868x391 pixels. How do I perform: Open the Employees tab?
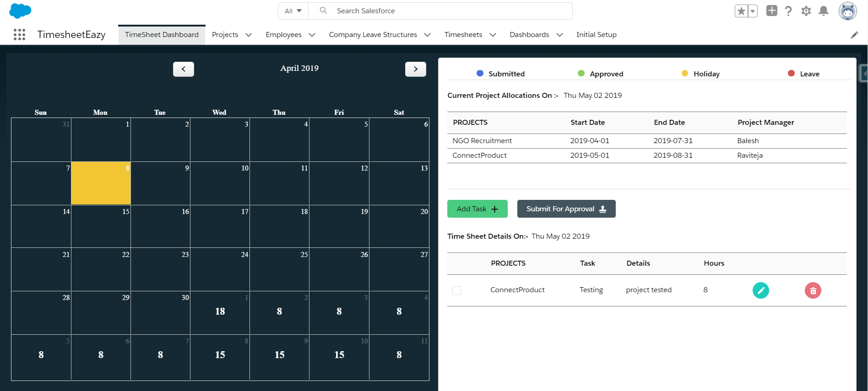(x=283, y=35)
